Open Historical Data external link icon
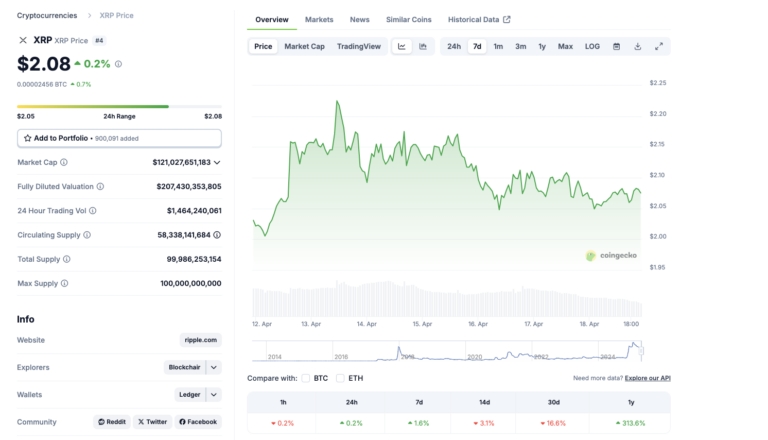 point(506,20)
